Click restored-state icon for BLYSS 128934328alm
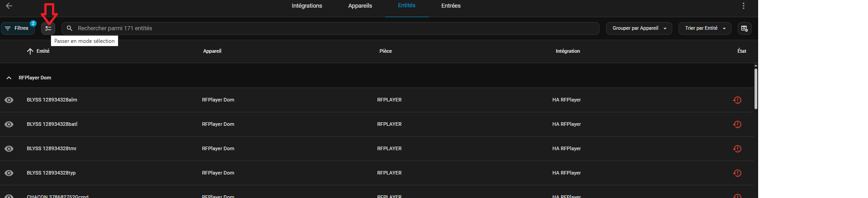Image resolution: width=868 pixels, height=198 pixels. [x=737, y=100]
